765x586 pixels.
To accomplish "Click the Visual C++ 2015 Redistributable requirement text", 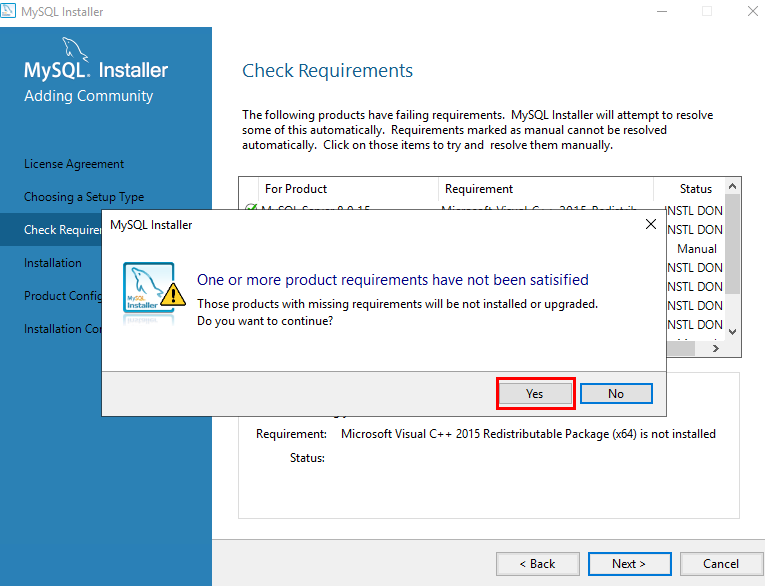I will [528, 434].
